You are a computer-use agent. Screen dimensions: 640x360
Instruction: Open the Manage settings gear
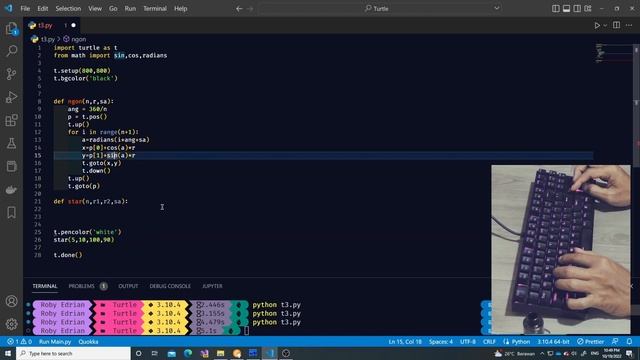click(11, 324)
